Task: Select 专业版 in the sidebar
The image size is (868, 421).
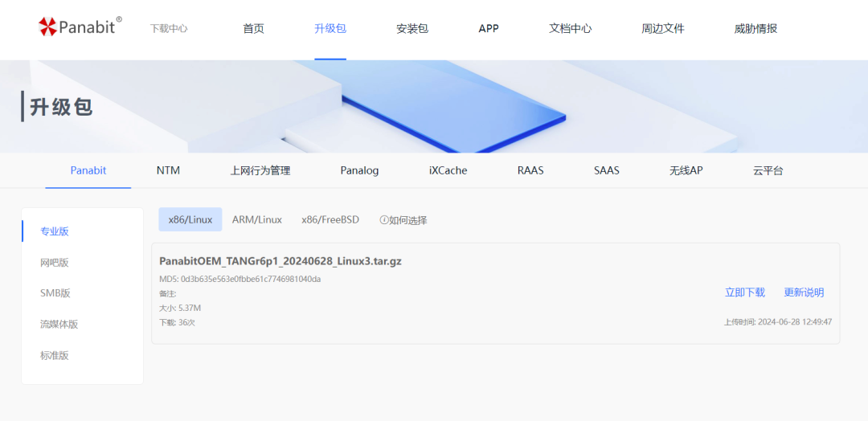Action: 55,231
